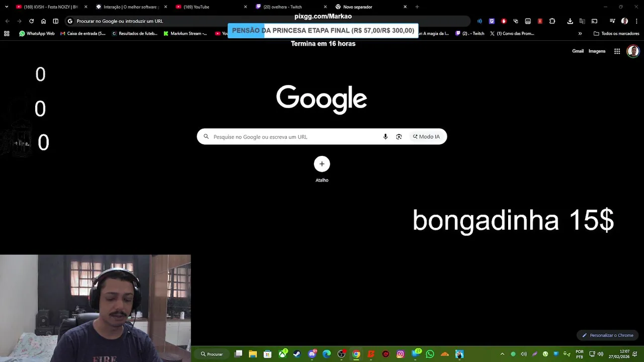
Task: Open the Windows taskbar Procurar search
Action: (212, 354)
